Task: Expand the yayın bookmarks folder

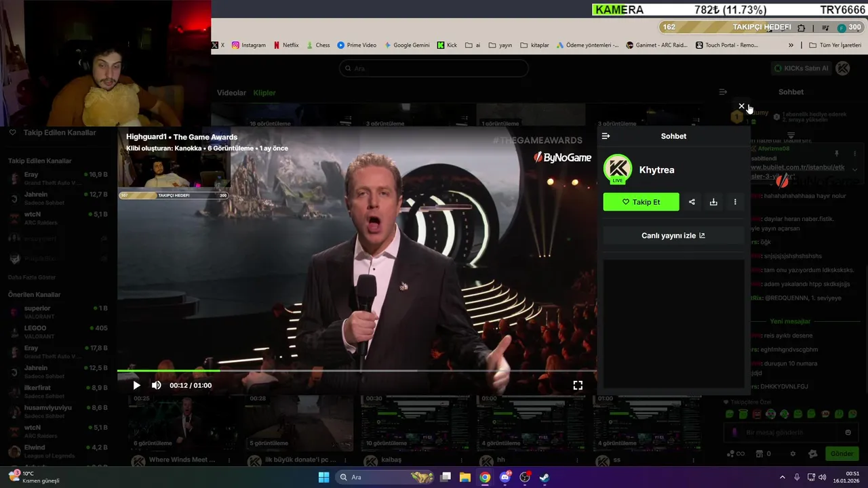Action: 500,45
